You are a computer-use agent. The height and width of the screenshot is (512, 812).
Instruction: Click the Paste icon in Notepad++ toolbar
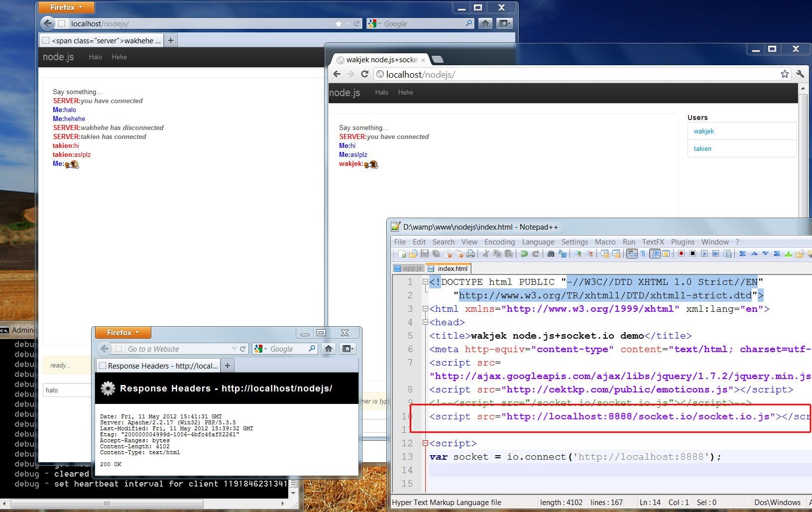click(x=509, y=254)
